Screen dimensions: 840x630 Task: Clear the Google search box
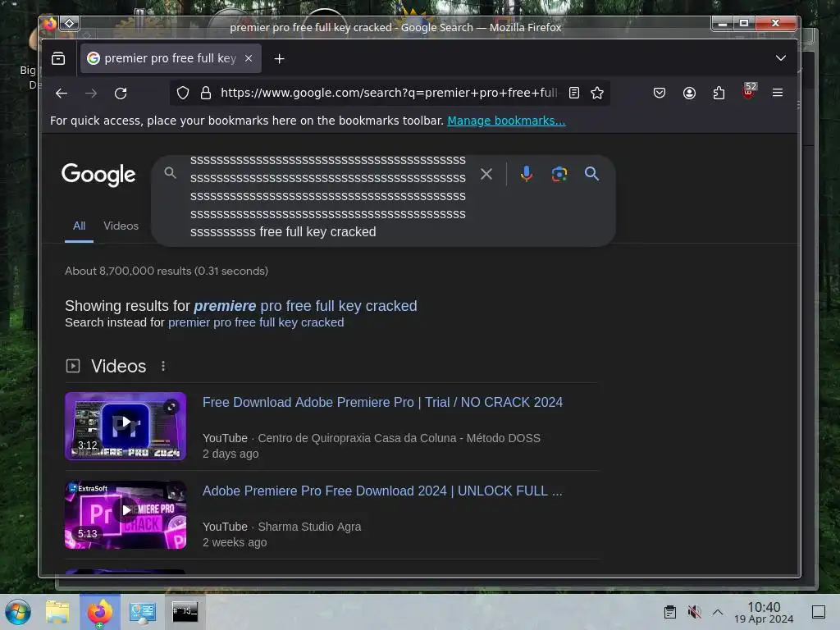tap(486, 174)
